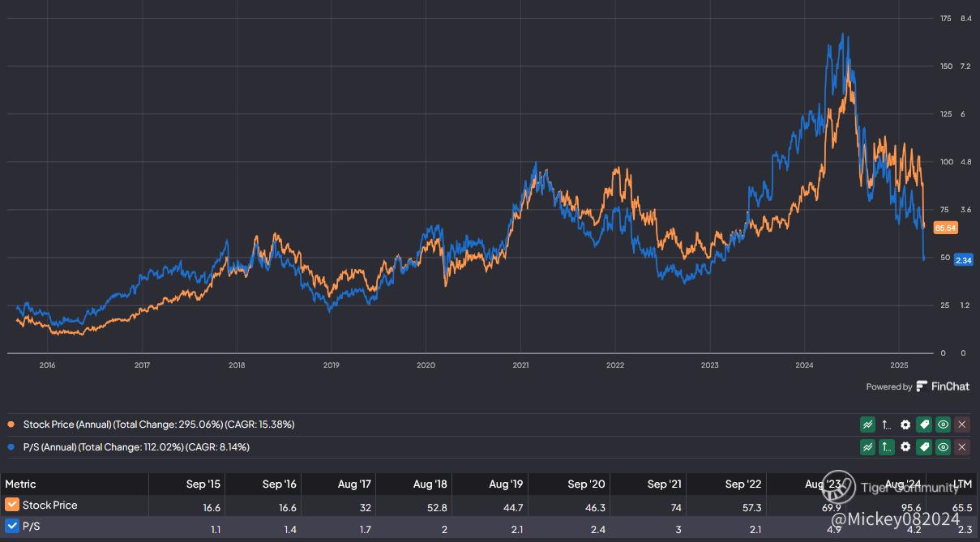
Task: Open settings gear for P/S series
Action: [x=905, y=446]
